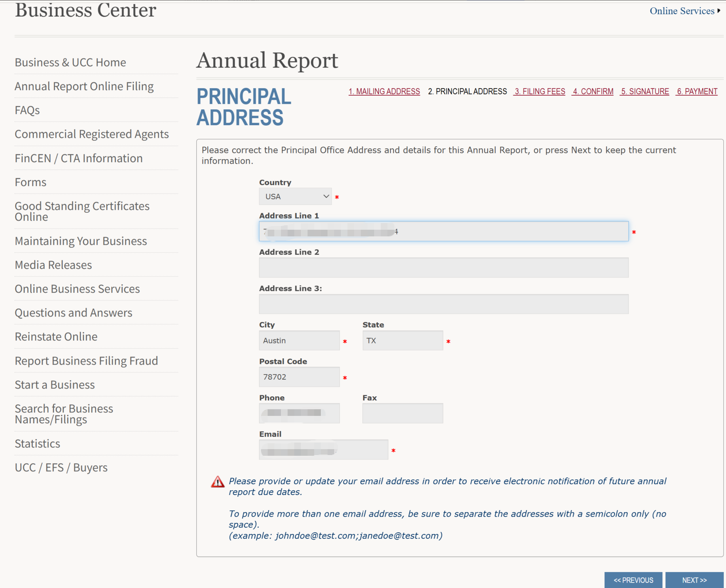Select the current 2. Principal Address step

coord(467,91)
